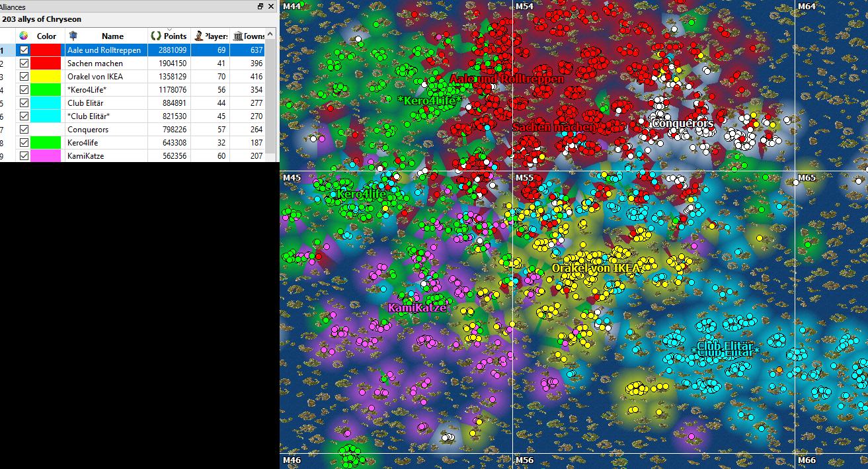Select the Club Elitär row name
This screenshot has width=868, height=469.
tap(85, 103)
